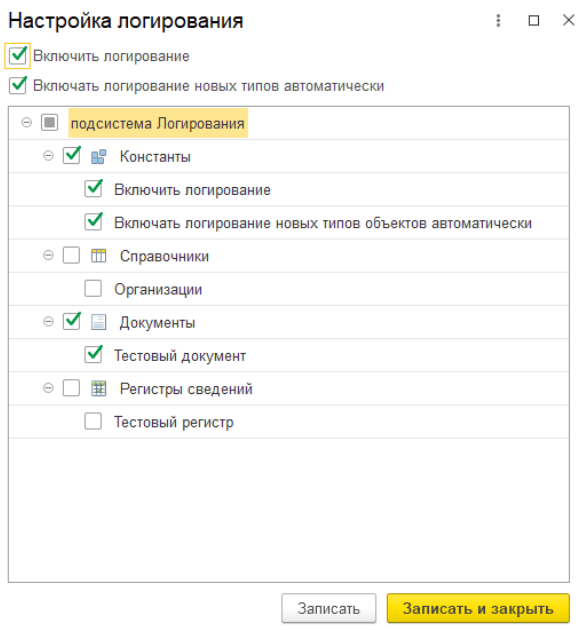Click the Записать button
The height and width of the screenshot is (637, 587).
pyautogui.click(x=329, y=608)
